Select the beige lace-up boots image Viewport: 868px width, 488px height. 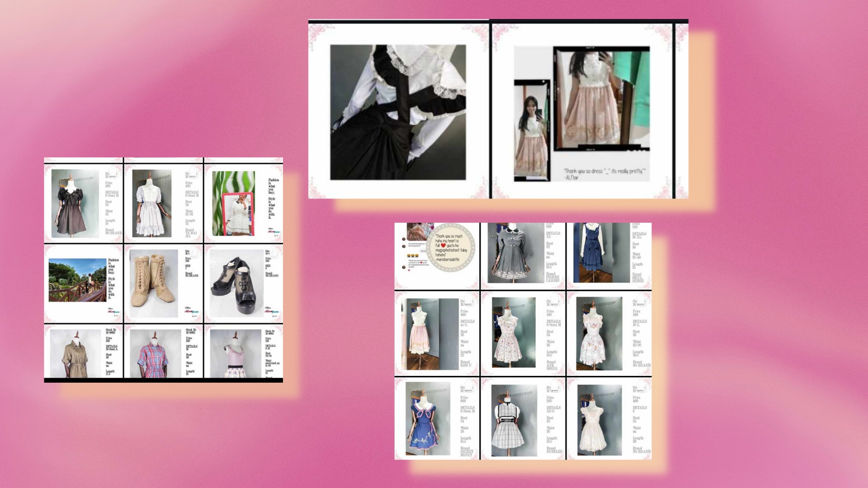point(154,283)
